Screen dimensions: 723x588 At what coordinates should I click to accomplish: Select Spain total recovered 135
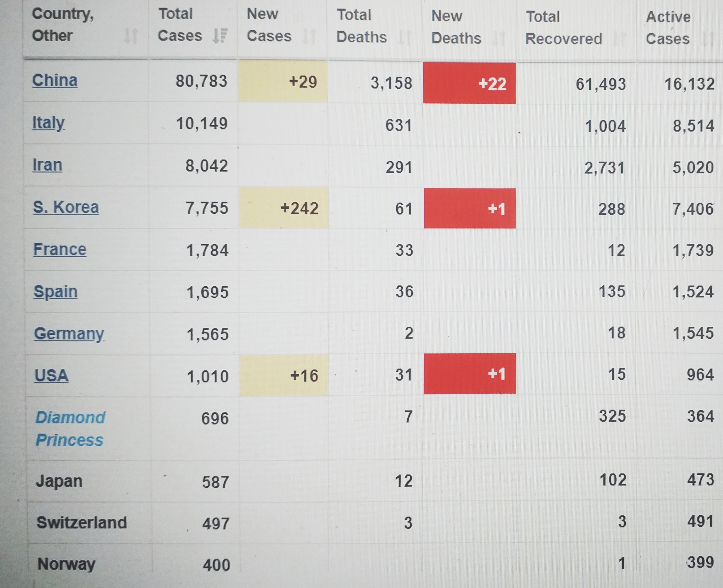[x=612, y=292]
